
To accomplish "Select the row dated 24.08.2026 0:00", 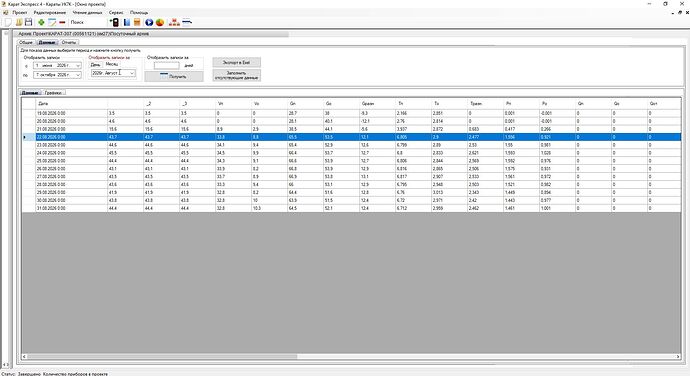I will [x=351, y=153].
